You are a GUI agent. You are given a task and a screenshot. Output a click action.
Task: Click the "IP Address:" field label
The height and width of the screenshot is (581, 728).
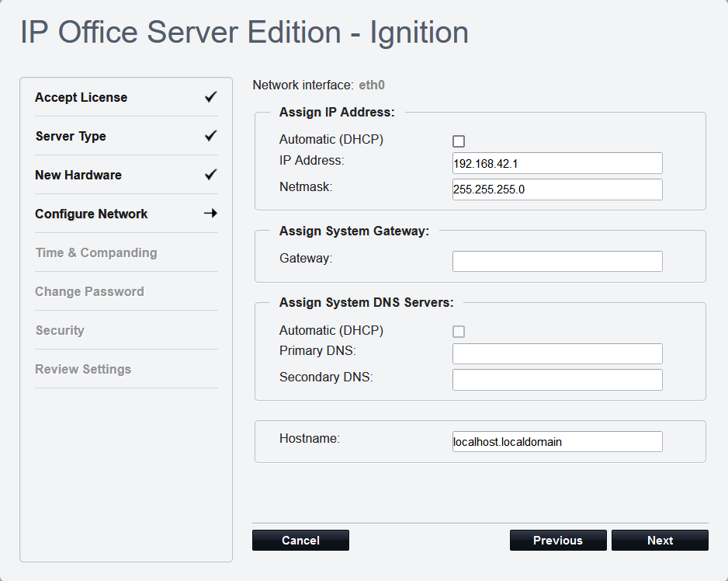tap(312, 160)
